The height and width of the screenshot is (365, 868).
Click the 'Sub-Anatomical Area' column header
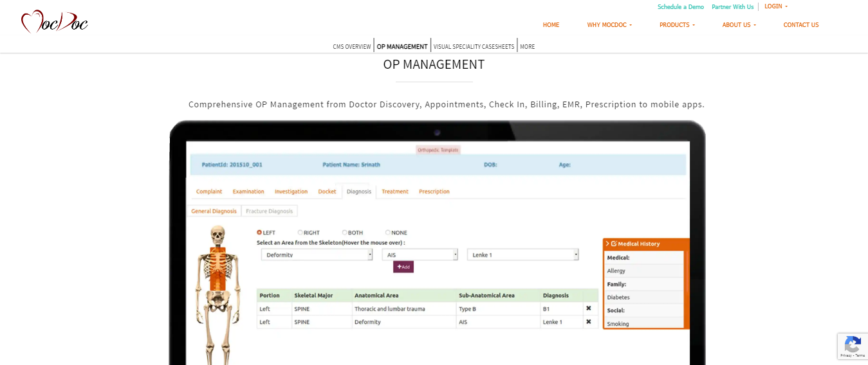pyautogui.click(x=486, y=296)
